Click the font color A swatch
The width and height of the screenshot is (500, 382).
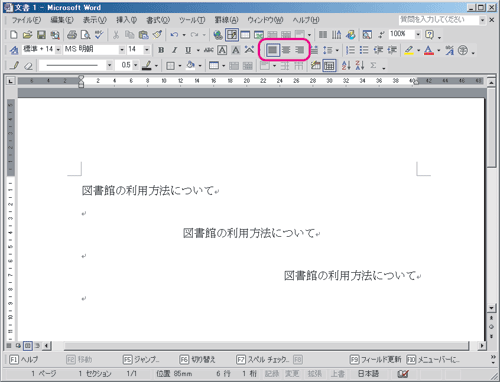tap(429, 50)
